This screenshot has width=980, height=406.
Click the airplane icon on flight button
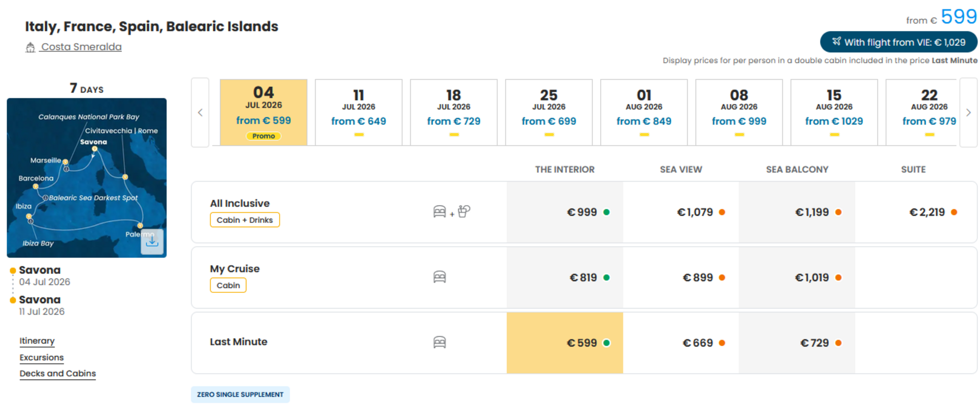pos(836,42)
